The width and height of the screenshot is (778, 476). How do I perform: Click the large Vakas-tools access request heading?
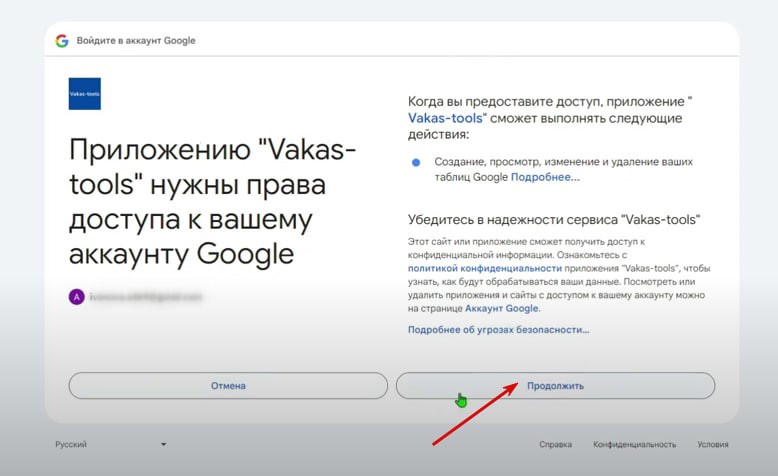pos(212,203)
